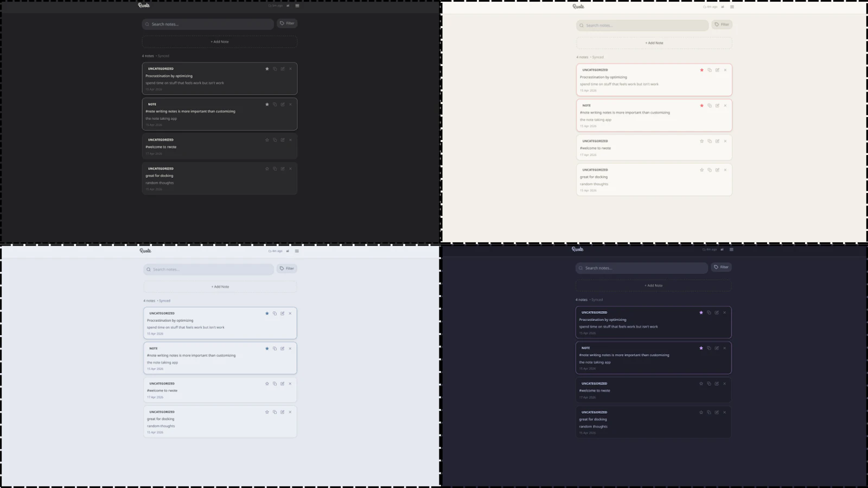
Task: Edit the #note writing notes card, cream panel
Action: pyautogui.click(x=717, y=106)
